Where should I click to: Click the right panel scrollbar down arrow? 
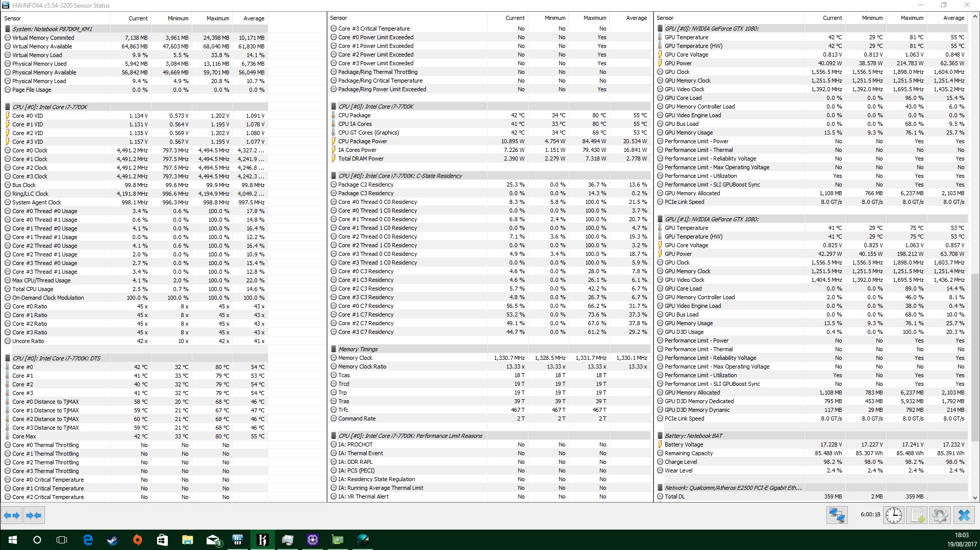coord(975,497)
